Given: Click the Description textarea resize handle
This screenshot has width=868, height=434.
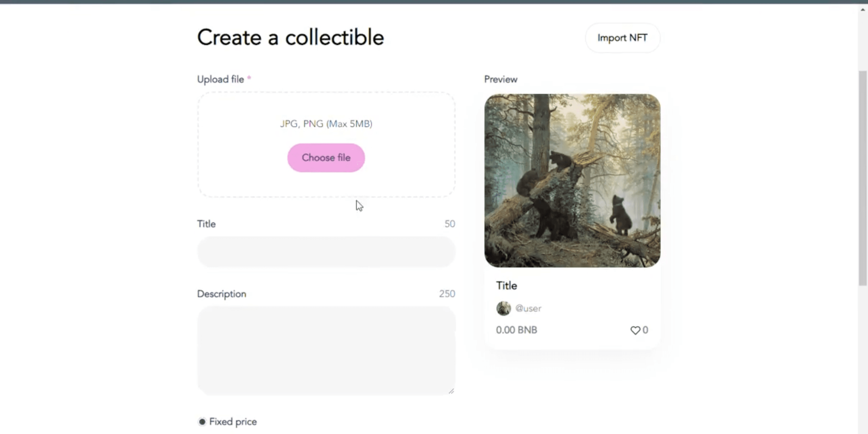Looking at the screenshot, I should click(x=451, y=391).
